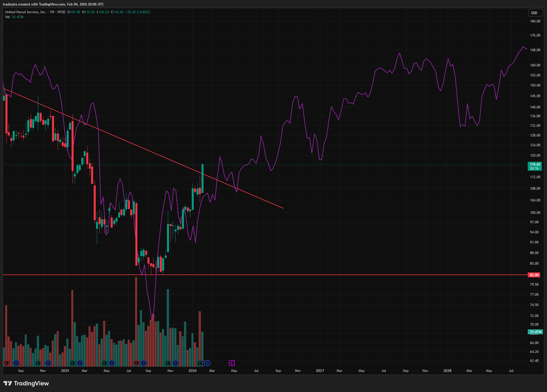Click the green earnings marker near May 2025

(x=104, y=363)
